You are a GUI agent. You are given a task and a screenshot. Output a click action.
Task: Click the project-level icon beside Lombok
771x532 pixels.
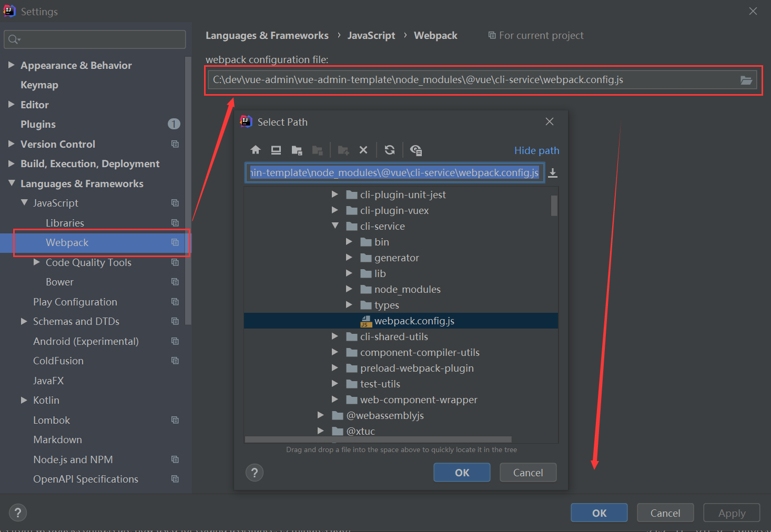(175, 420)
